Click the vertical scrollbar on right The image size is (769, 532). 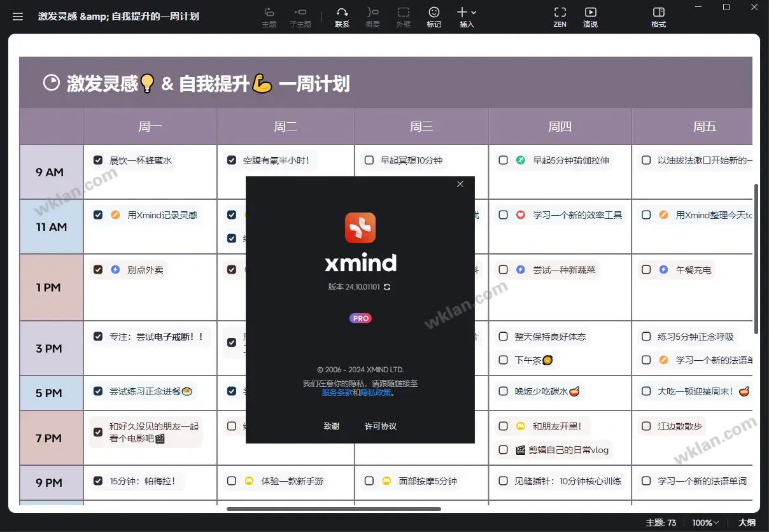(756, 259)
